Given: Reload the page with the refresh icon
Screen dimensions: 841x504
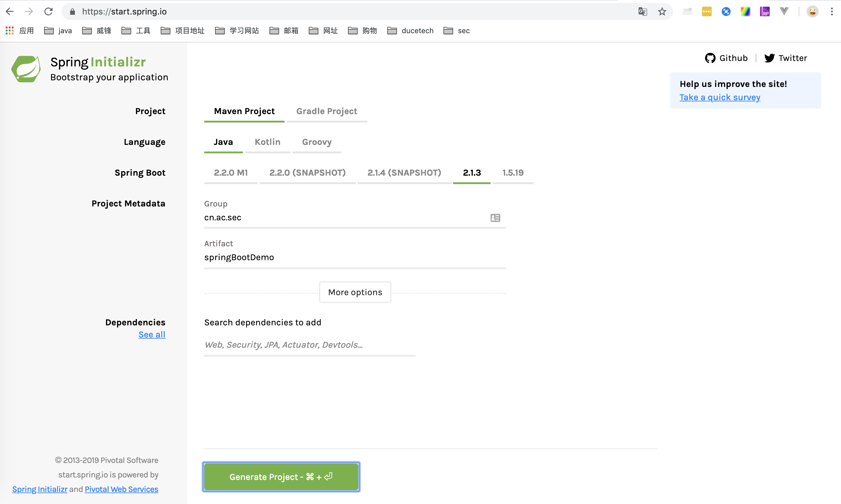Looking at the screenshot, I should (48, 11).
